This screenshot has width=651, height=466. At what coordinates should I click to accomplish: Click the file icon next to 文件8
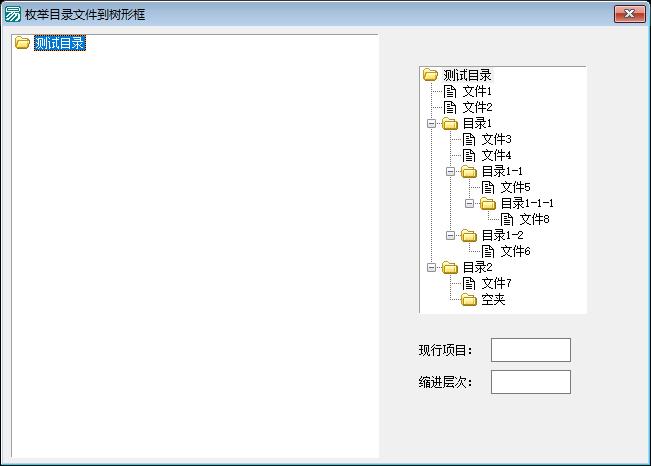[507, 219]
